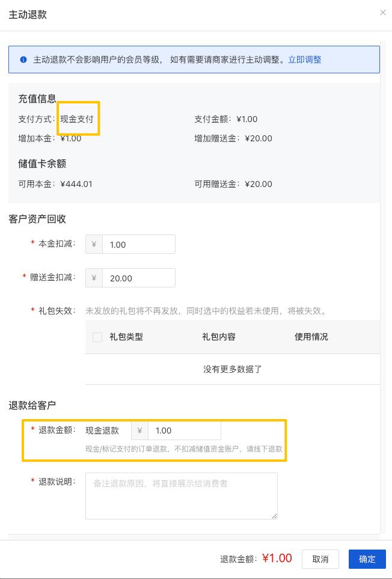Click the 取消 button
392x579 pixels.
tap(320, 559)
